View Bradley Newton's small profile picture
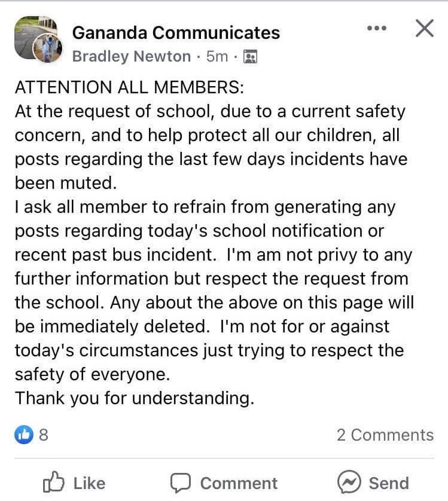This screenshot has height=501, width=448. (48, 48)
